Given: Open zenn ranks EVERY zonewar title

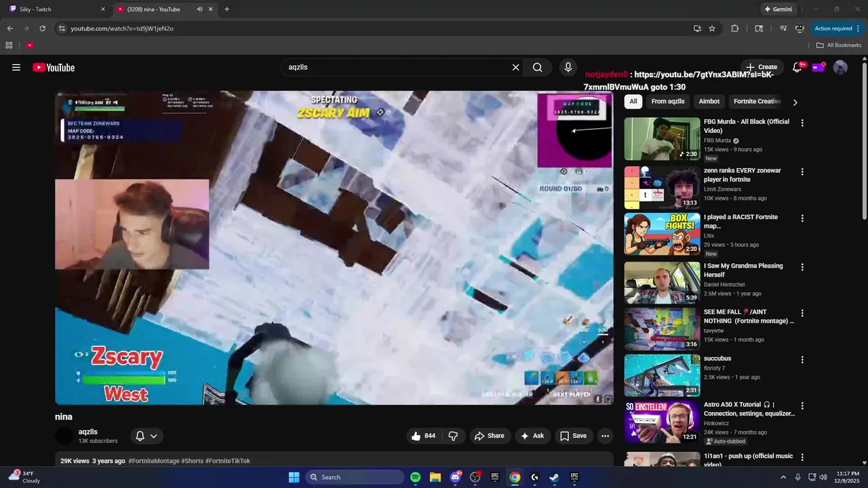Looking at the screenshot, I should point(743,175).
